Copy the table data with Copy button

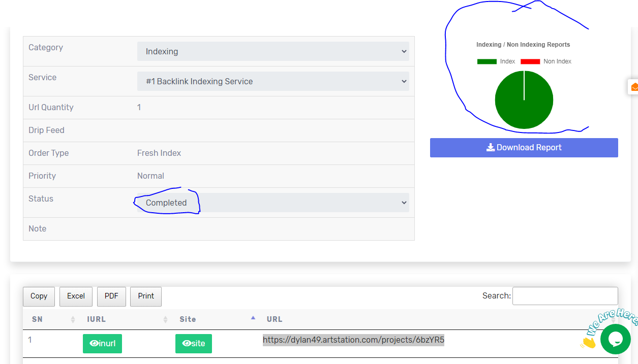(39, 296)
